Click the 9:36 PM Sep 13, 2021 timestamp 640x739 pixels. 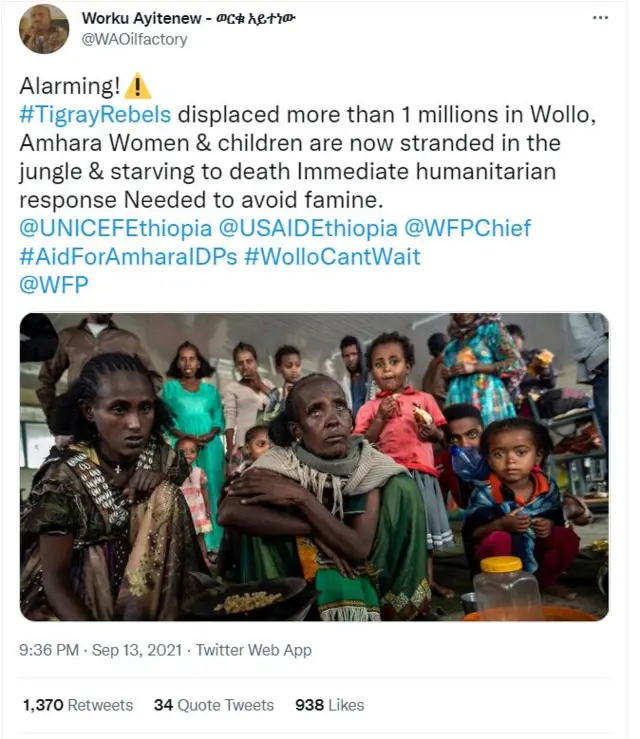(102, 650)
